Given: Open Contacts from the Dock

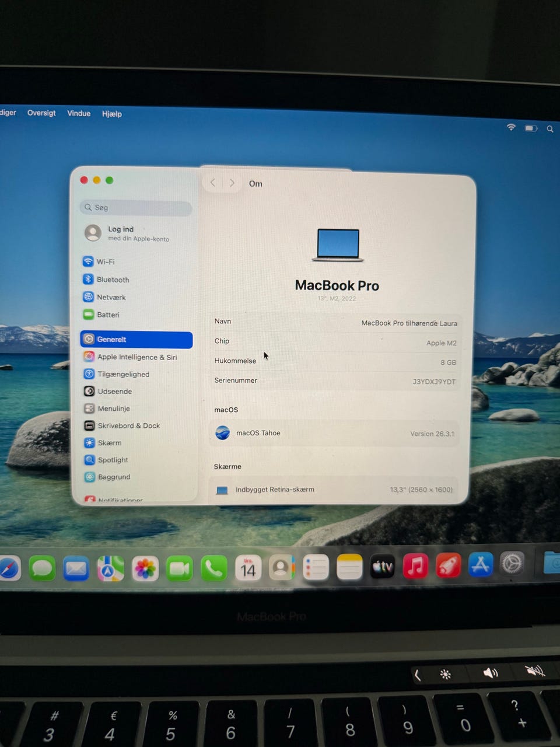Looking at the screenshot, I should (282, 568).
